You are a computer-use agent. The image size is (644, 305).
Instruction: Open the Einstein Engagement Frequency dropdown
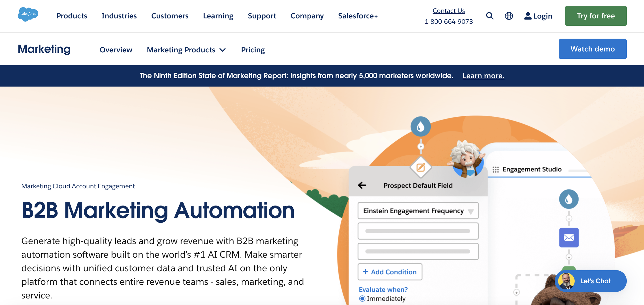(x=418, y=211)
